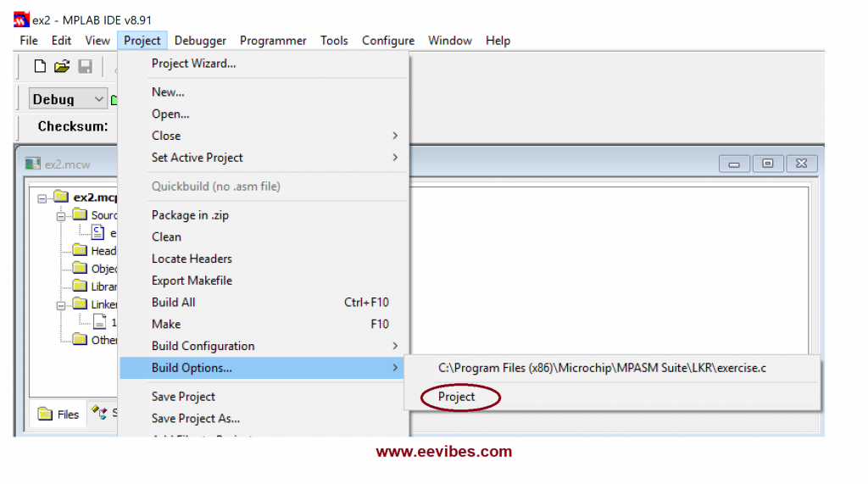Click the New File toolbar icon
Screen dimensions: 868x484
(40, 66)
